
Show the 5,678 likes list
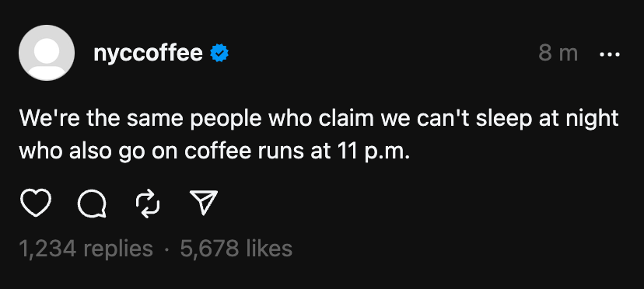[236, 249]
